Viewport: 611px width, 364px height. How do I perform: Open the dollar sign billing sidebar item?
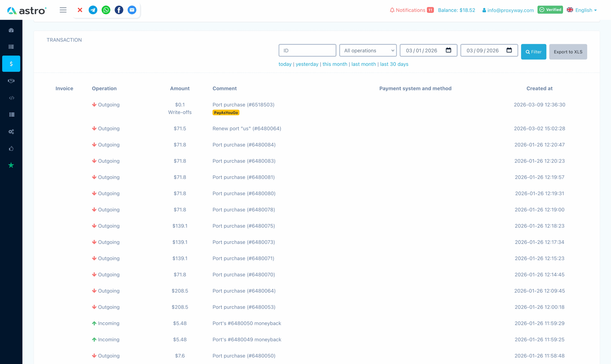click(11, 64)
